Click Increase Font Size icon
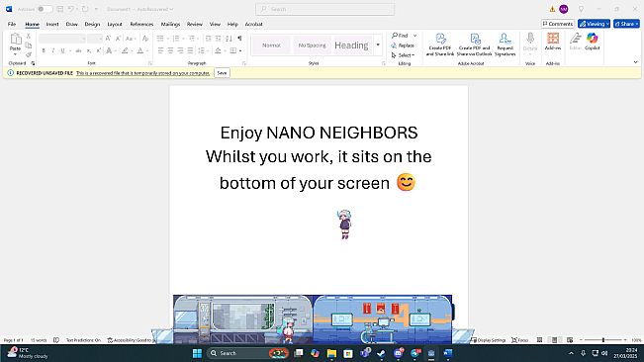The height and width of the screenshot is (362, 644). tap(108, 39)
